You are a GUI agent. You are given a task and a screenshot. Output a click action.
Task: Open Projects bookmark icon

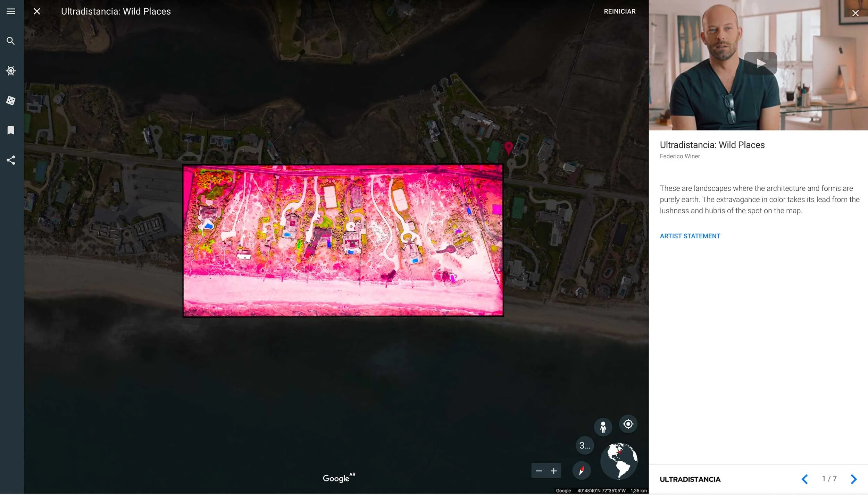pos(11,130)
